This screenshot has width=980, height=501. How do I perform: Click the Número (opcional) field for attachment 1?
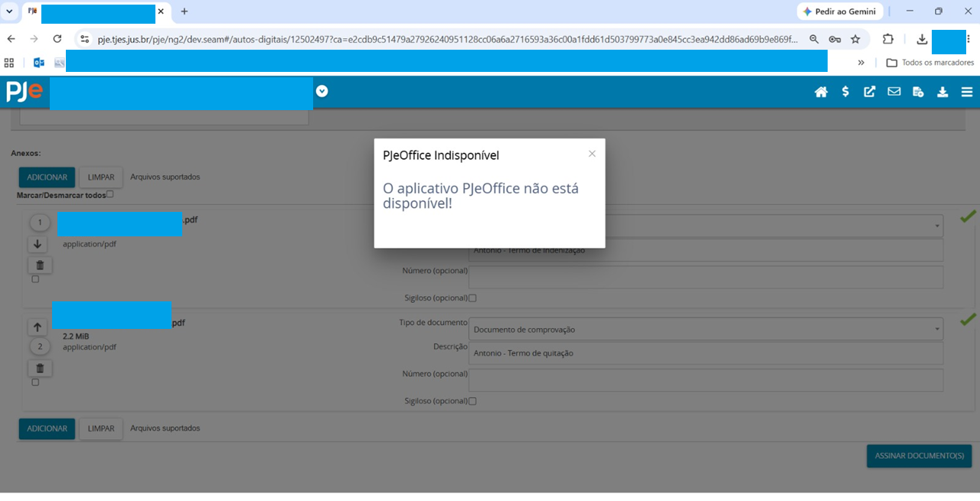coord(706,277)
